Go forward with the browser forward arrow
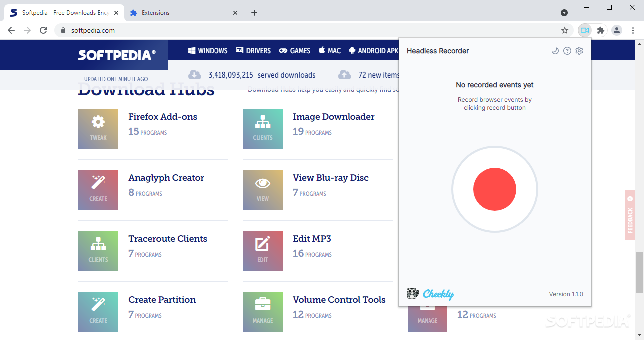The width and height of the screenshot is (644, 340). point(27,30)
